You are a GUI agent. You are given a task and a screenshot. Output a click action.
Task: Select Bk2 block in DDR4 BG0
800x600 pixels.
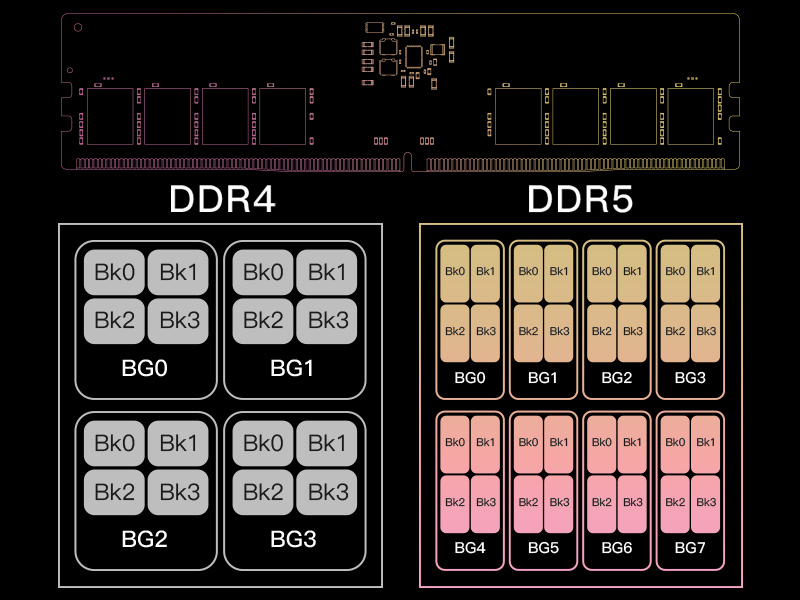[114, 321]
